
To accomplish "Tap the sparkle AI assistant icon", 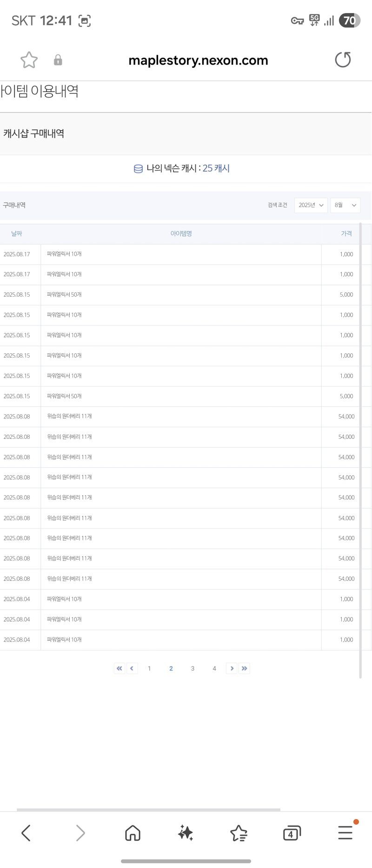I will pos(186,833).
